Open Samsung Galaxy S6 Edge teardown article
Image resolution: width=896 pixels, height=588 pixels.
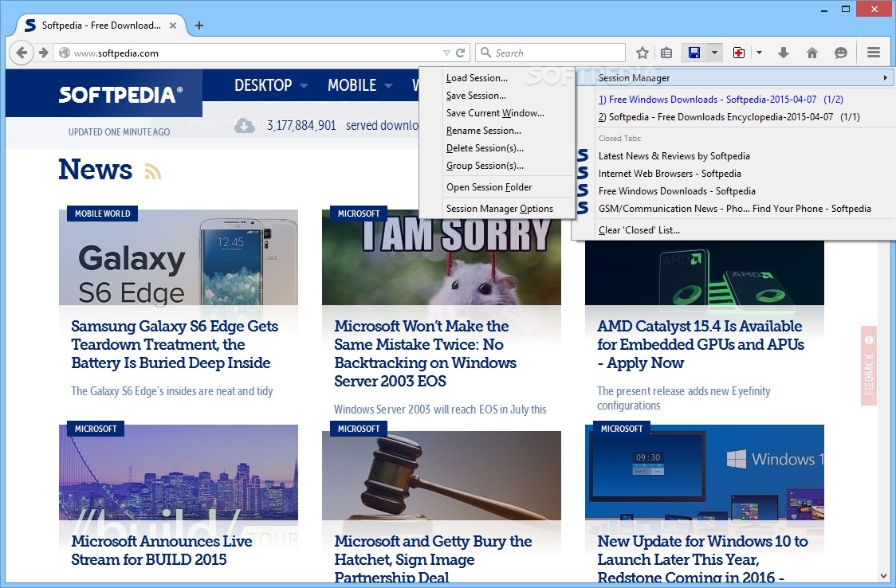pyautogui.click(x=175, y=344)
